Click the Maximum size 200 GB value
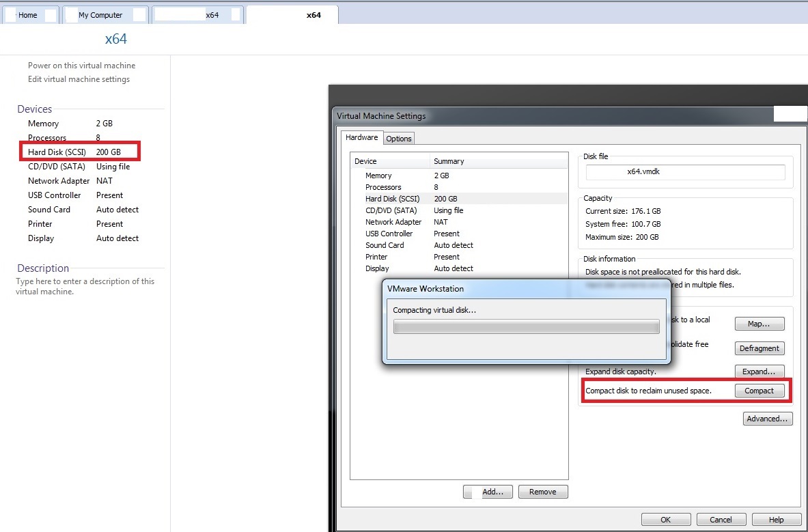 647,238
